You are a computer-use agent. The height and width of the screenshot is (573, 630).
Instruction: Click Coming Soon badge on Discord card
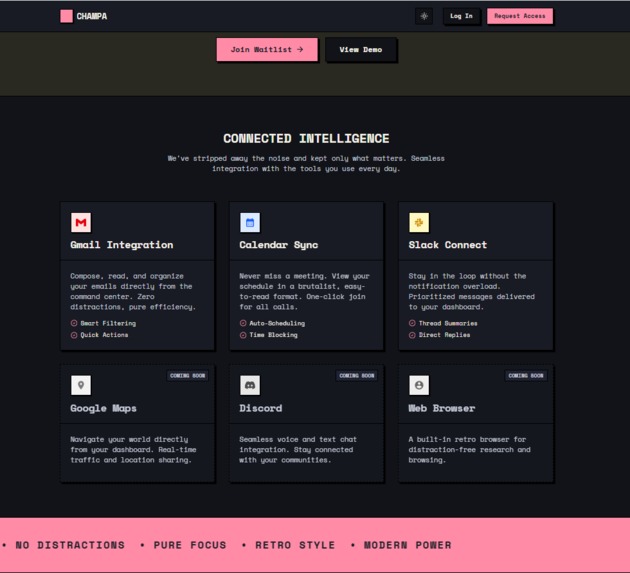coord(356,376)
